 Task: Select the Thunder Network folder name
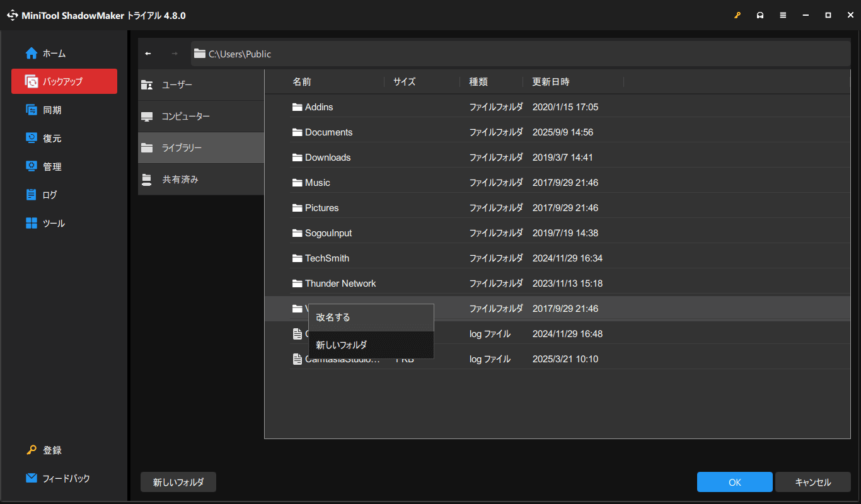pos(340,283)
